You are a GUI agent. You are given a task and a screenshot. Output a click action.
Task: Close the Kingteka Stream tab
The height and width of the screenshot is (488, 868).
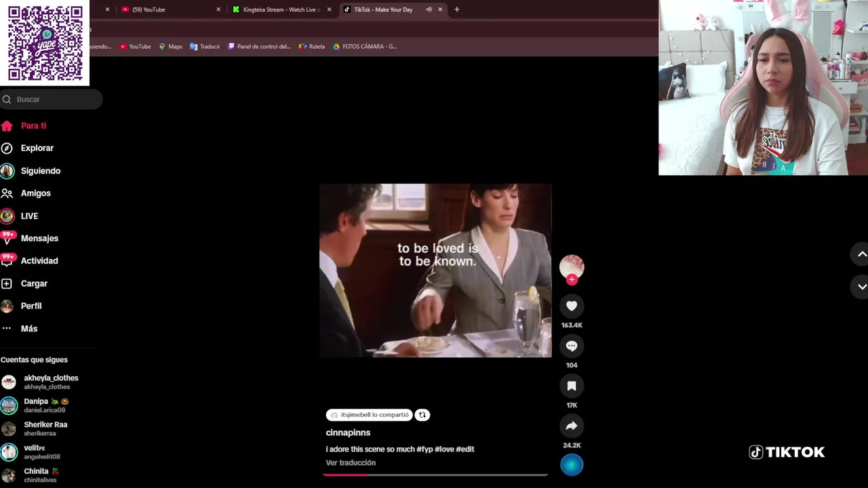[x=330, y=9]
